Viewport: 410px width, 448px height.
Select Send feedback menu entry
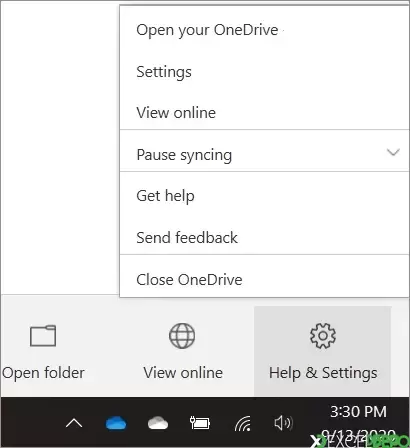tap(187, 238)
